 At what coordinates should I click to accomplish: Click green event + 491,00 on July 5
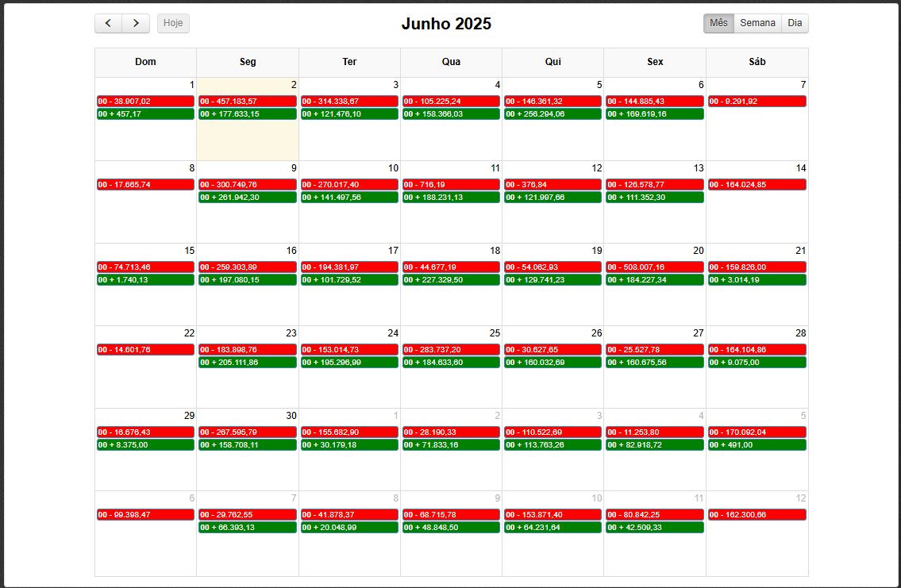tap(757, 445)
